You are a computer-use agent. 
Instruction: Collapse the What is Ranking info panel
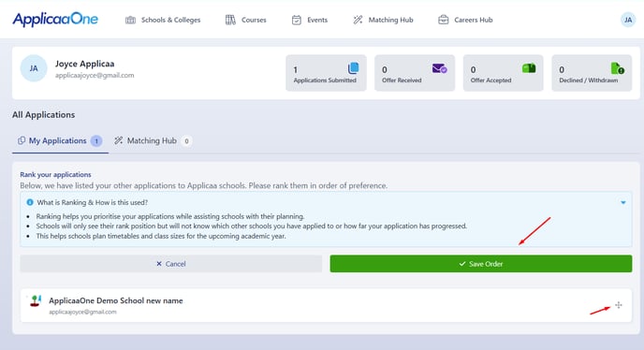click(x=623, y=202)
